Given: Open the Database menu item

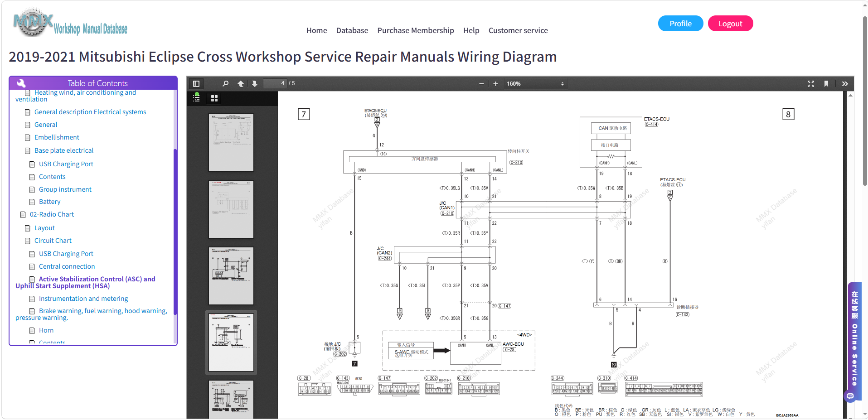Looking at the screenshot, I should coord(352,30).
